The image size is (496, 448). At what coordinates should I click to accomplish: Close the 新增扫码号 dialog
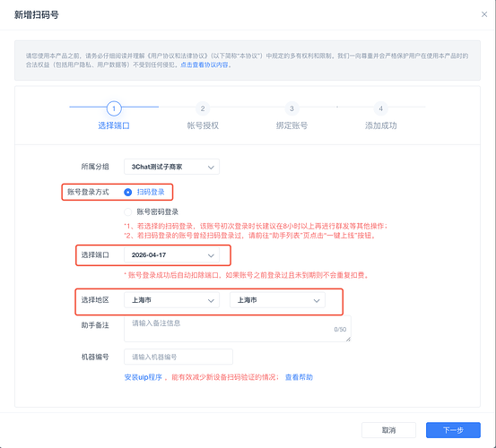click(484, 14)
